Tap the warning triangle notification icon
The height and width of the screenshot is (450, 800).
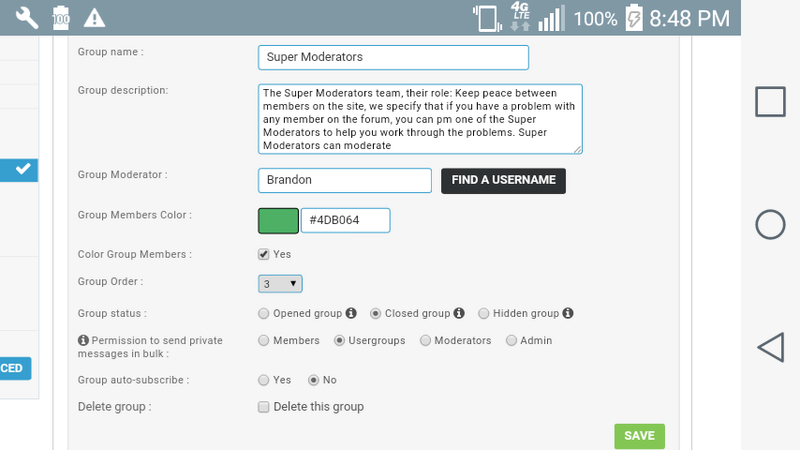point(94,18)
